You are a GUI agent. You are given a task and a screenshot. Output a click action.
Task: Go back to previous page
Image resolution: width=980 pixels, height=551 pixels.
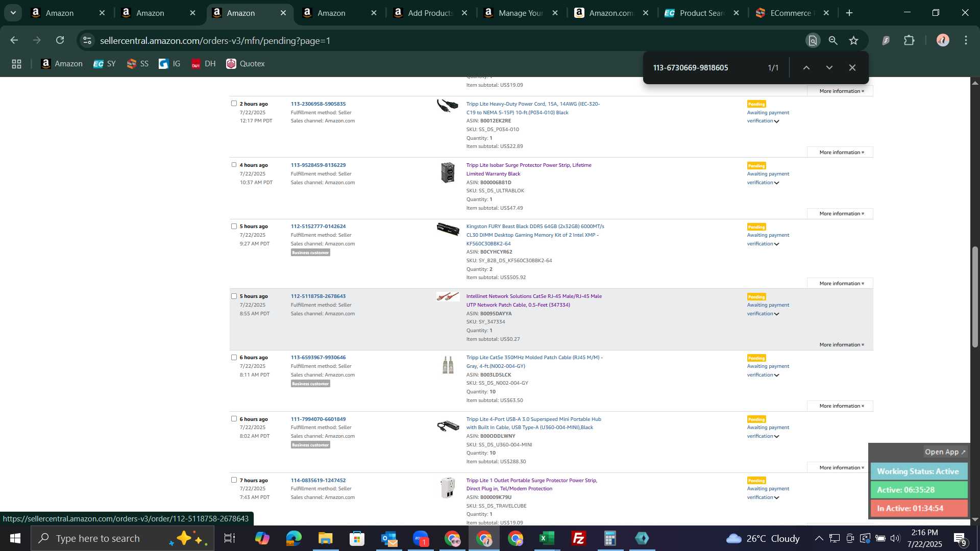coord(14,40)
